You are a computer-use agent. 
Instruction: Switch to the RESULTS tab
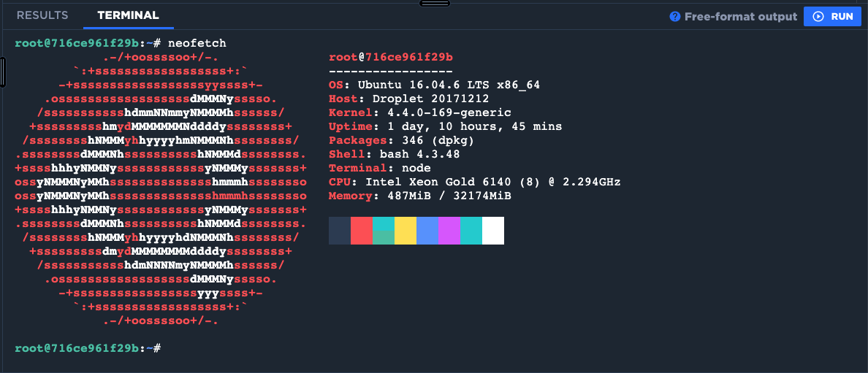pos(42,15)
